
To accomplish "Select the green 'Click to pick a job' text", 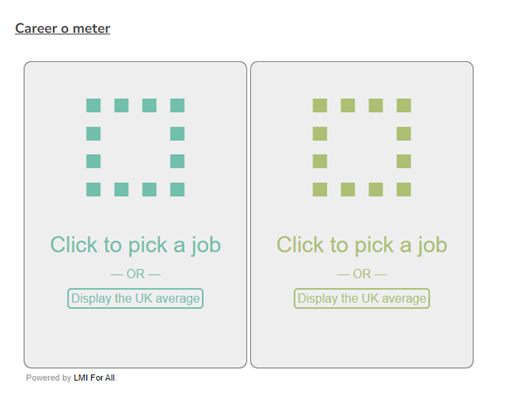I will tap(362, 245).
